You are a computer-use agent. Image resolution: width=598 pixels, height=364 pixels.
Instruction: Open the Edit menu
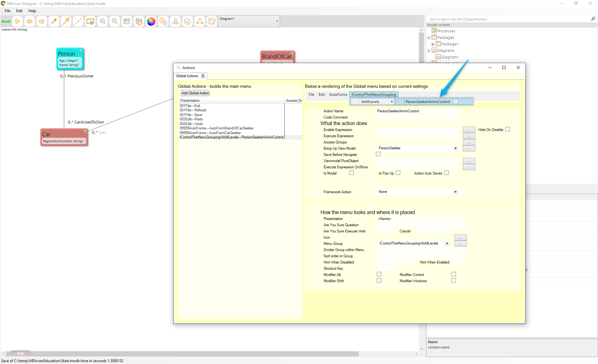tap(19, 11)
